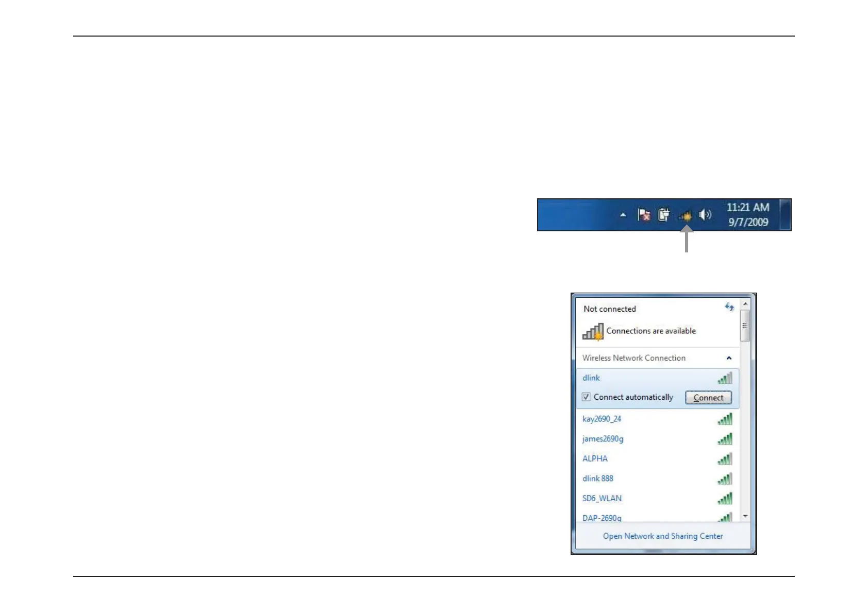Collapse Wireless Network Connection section
This screenshot has width=868, height=613.
(729, 358)
